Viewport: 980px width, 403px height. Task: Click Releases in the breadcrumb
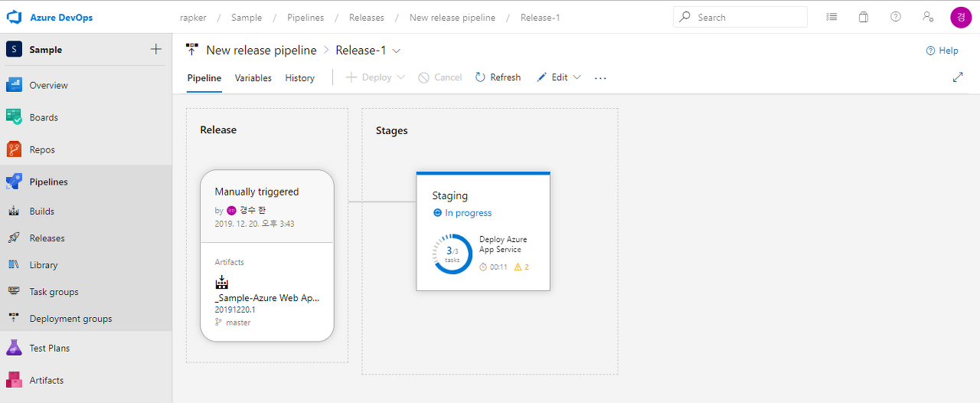coord(367,17)
